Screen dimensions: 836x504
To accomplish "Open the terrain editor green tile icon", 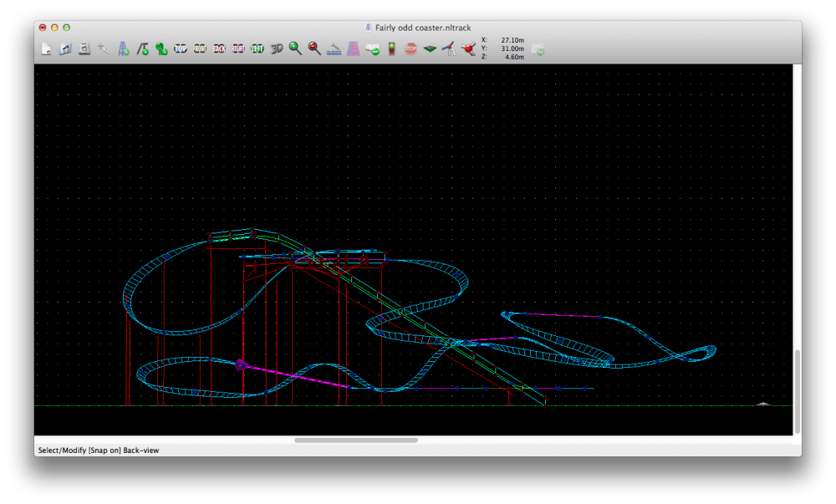I will tap(430, 49).
